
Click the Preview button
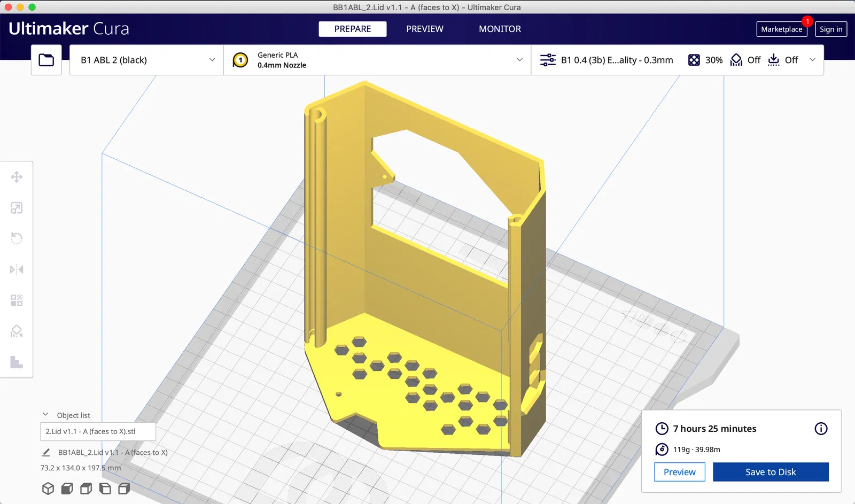pos(680,472)
